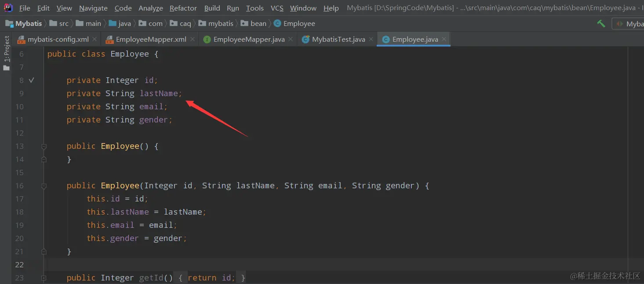Click the class name Employee on line 6
644x284 pixels.
[x=130, y=54]
